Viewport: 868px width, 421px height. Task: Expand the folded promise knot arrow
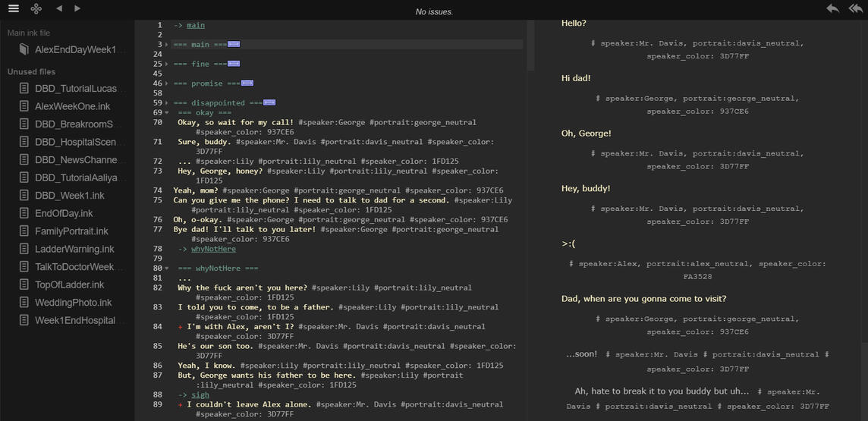167,83
